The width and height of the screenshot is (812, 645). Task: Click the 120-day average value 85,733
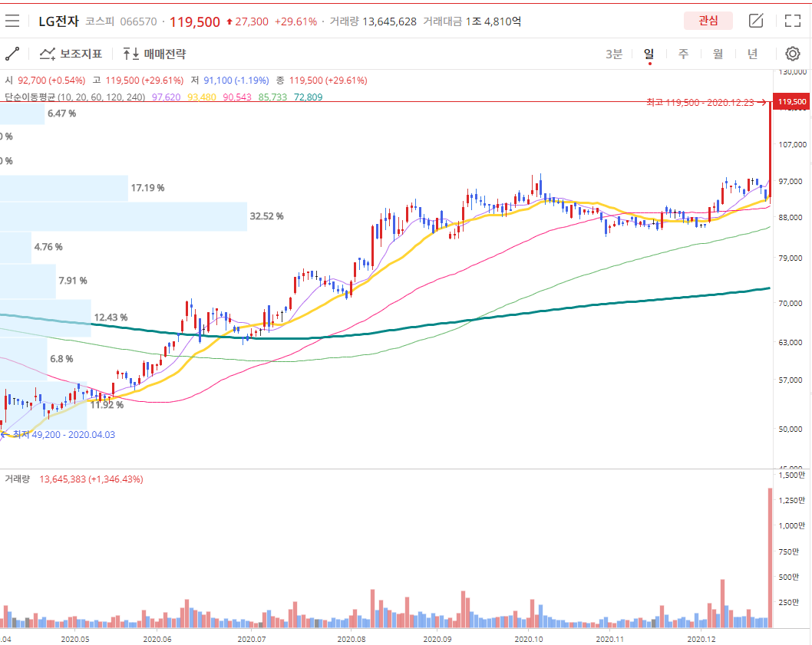[x=272, y=97]
